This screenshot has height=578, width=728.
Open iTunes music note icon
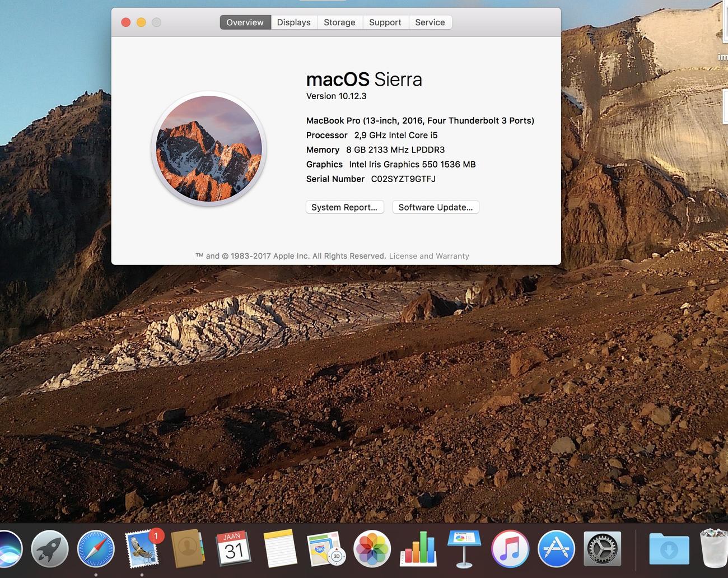click(510, 549)
